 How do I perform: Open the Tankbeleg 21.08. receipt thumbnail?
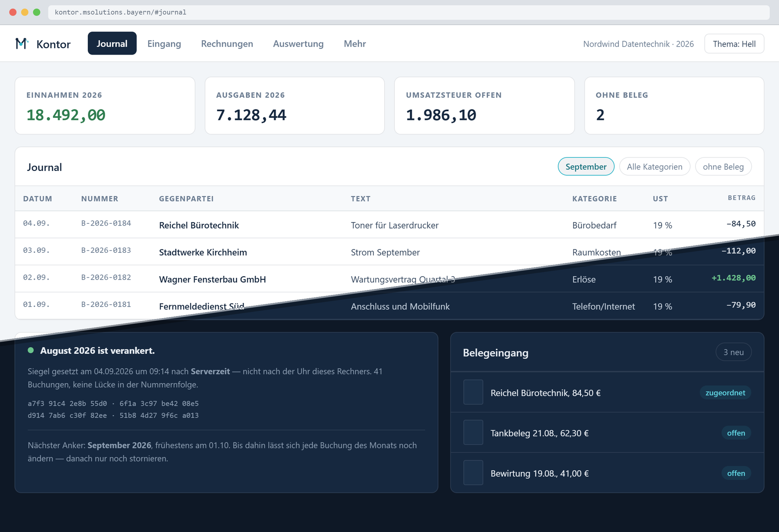(473, 432)
